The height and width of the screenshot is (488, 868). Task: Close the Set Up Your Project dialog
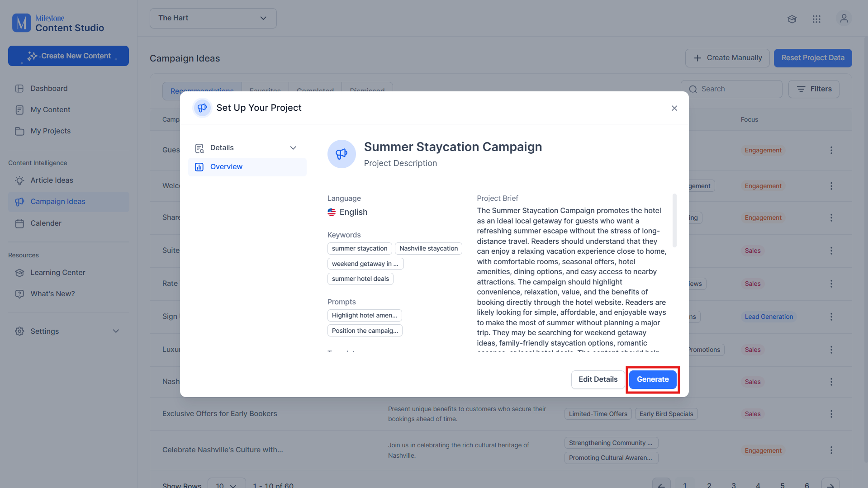coord(674,108)
